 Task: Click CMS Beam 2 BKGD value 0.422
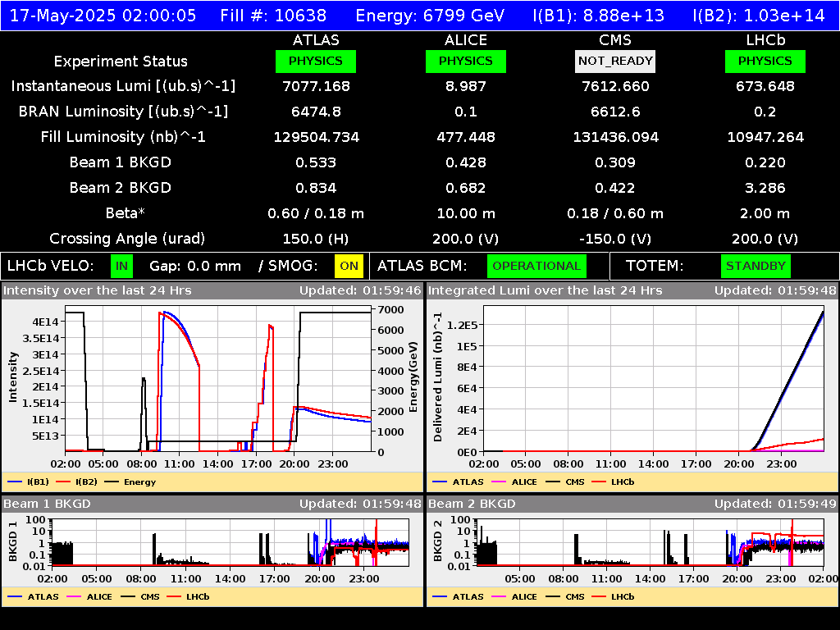[615, 188]
